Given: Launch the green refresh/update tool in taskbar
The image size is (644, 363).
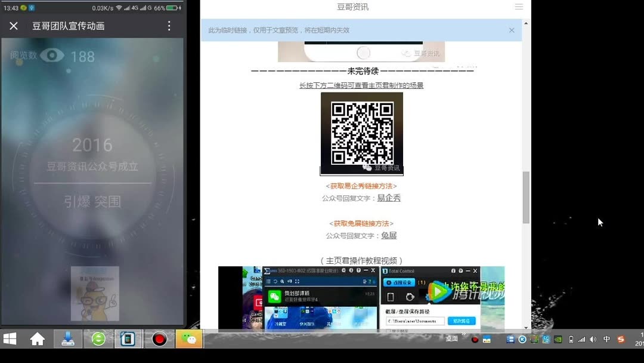Looking at the screenshot, I should point(97,339).
